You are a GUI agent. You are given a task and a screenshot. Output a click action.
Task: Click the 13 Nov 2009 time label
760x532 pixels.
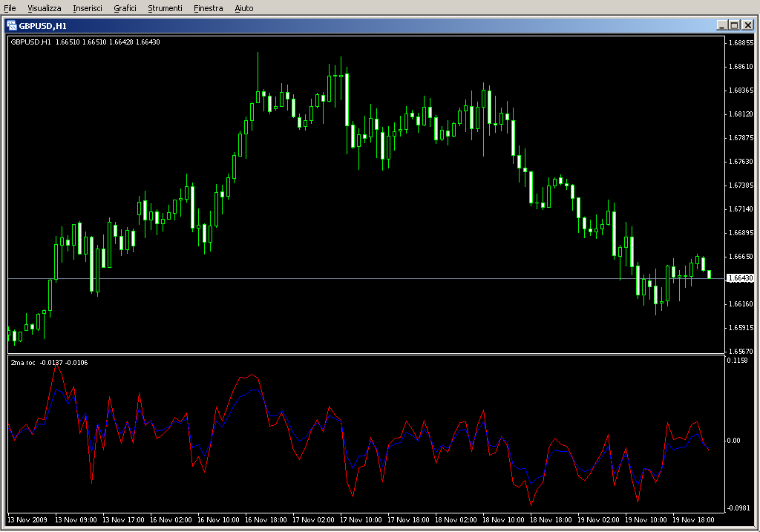(x=27, y=520)
